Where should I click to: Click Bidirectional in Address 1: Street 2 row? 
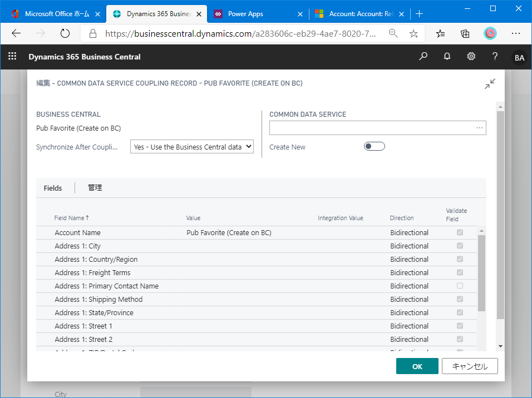(409, 339)
